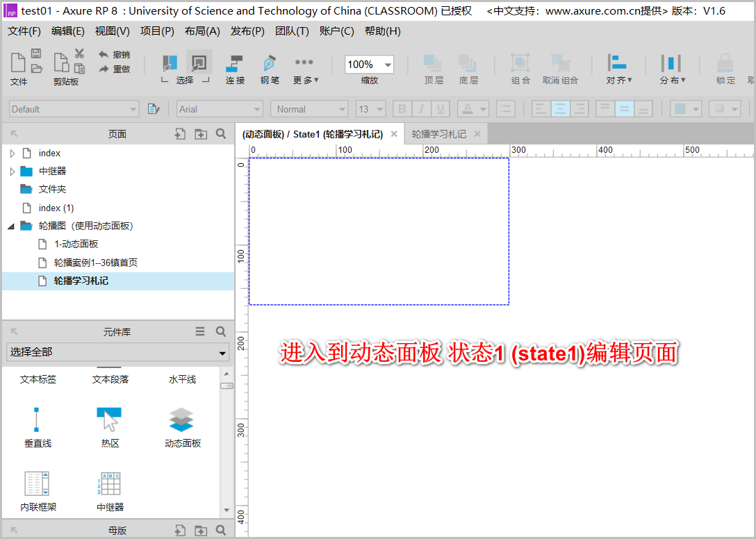This screenshot has width=756, height=539.
Task: Click the Save disk icon
Action: tap(36, 53)
